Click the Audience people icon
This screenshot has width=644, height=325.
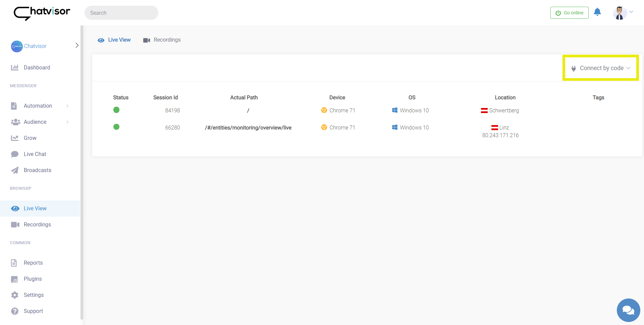pyautogui.click(x=15, y=122)
